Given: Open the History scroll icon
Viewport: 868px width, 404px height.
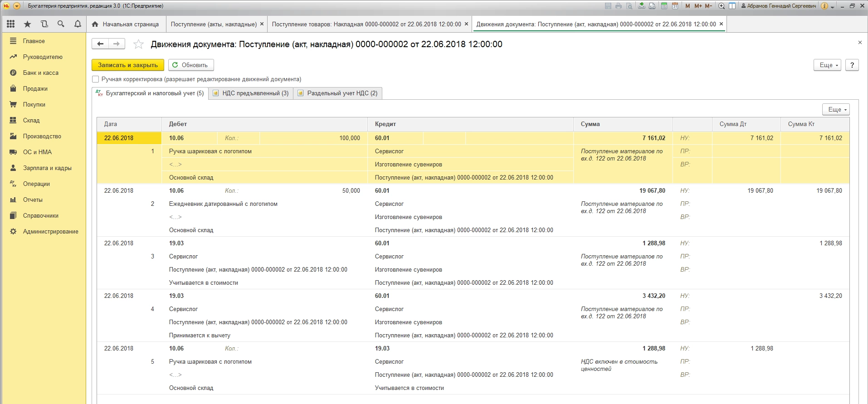Looking at the screenshot, I should (x=44, y=24).
